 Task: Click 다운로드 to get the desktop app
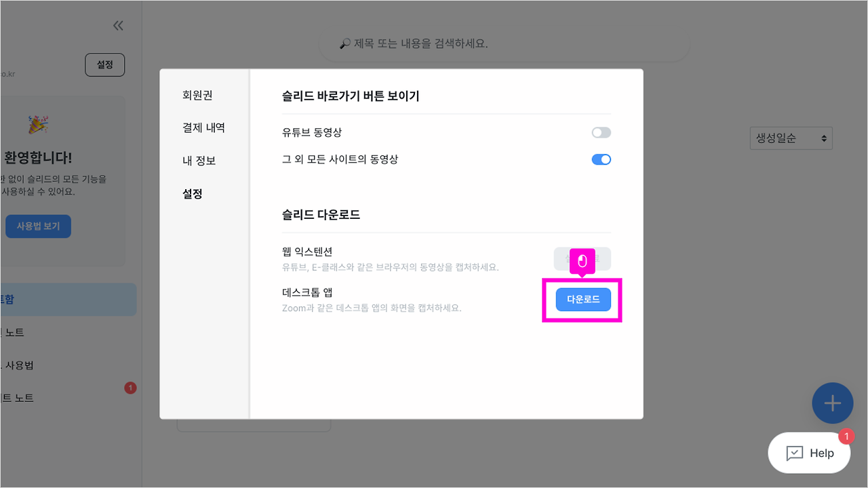pyautogui.click(x=583, y=299)
